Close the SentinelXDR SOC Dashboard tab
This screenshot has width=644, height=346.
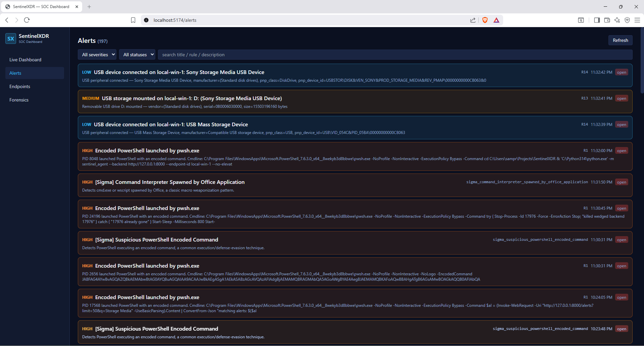click(77, 7)
